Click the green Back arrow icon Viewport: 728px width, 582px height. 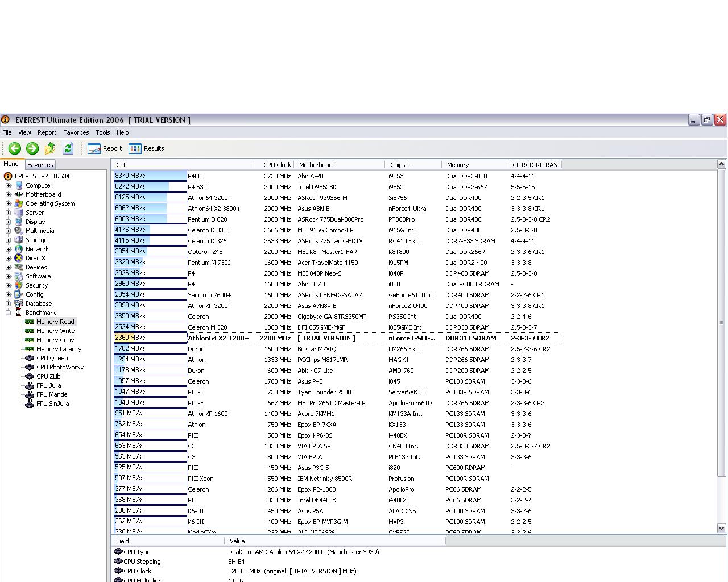pyautogui.click(x=15, y=148)
